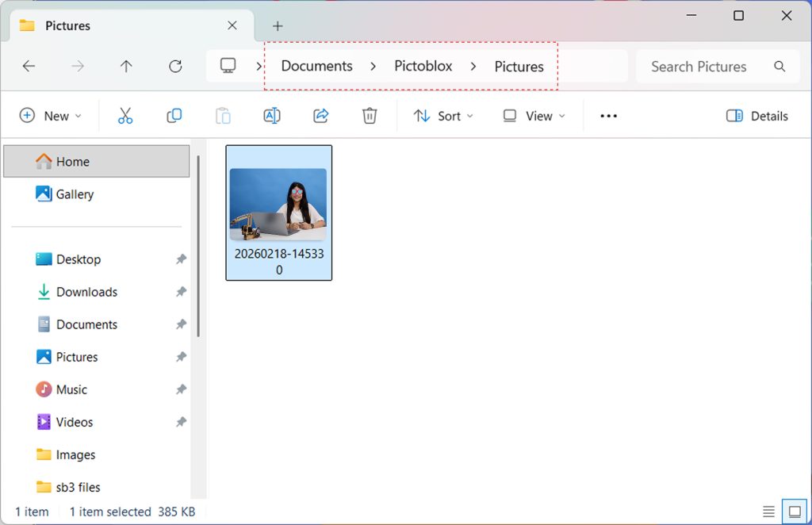Open the sb3 files folder in sidebar
812x525 pixels.
click(78, 486)
